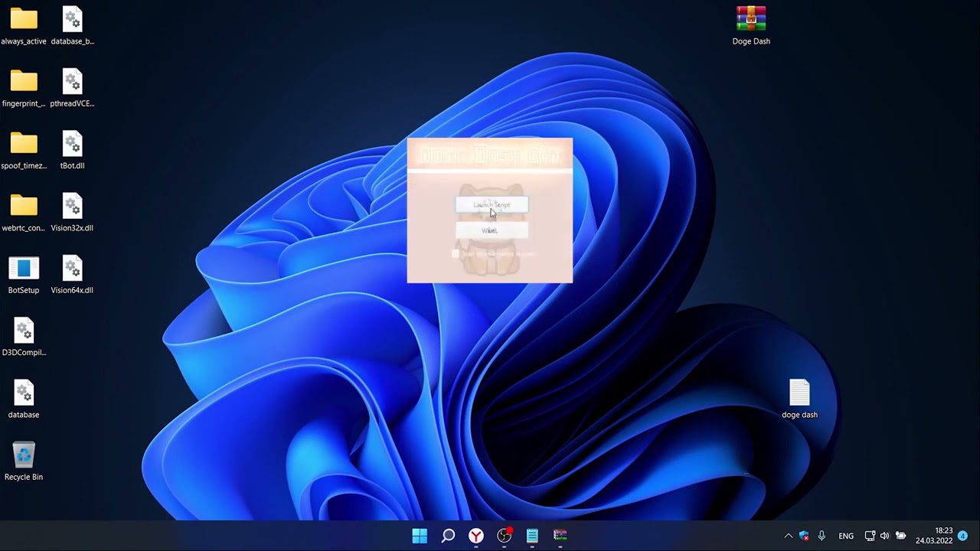Switch to OBS Studio in taskbar

(504, 536)
